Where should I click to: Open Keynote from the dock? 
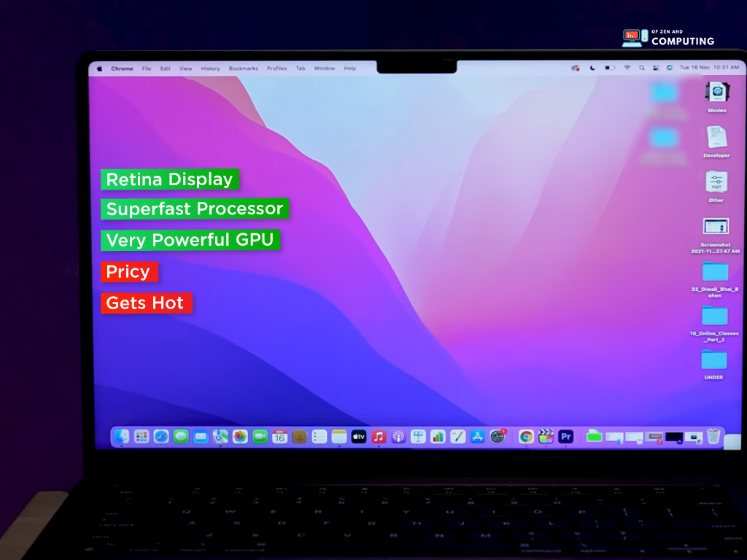418,436
